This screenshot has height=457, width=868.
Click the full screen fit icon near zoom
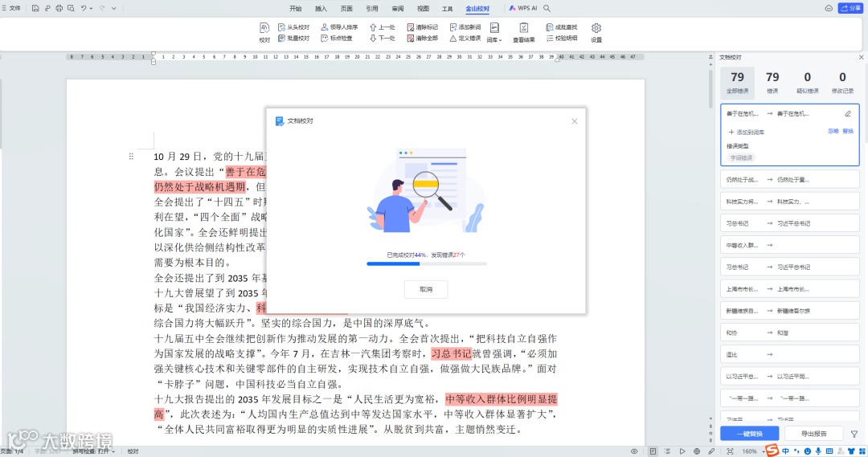click(x=730, y=451)
